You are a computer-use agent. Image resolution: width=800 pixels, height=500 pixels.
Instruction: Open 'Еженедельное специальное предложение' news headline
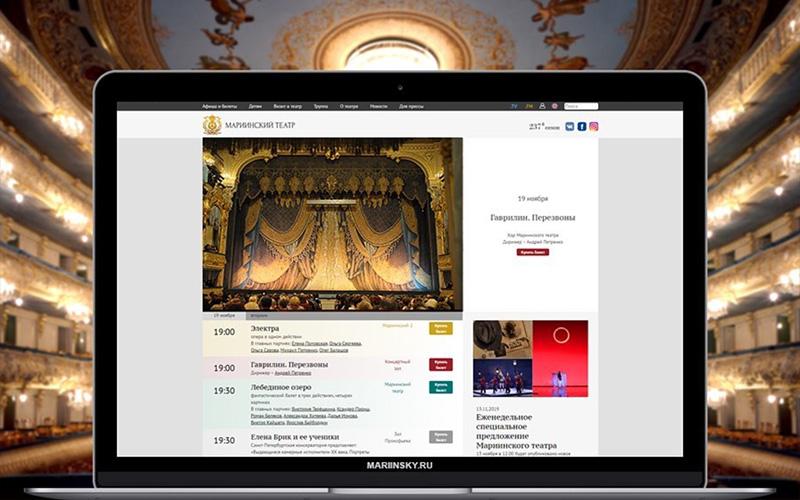click(x=516, y=431)
